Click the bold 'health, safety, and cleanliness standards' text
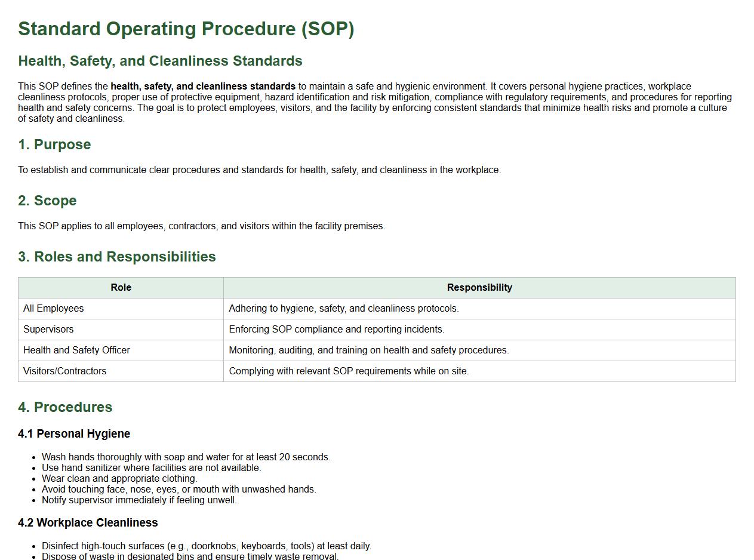 [203, 86]
